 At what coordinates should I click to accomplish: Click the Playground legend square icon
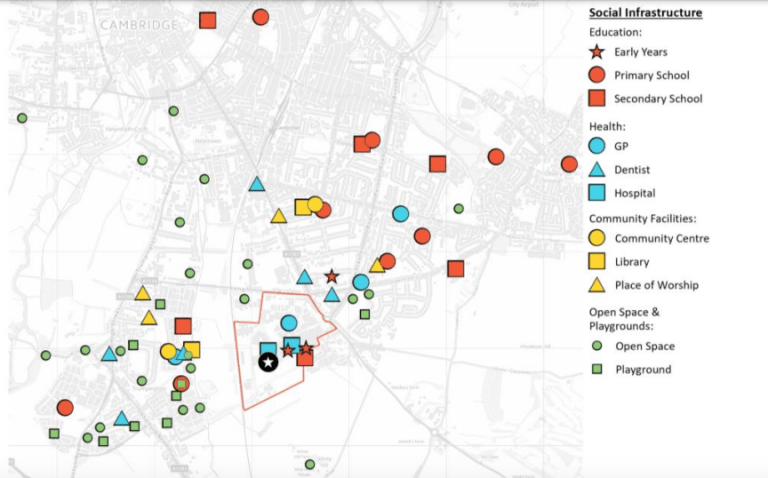[597, 369]
